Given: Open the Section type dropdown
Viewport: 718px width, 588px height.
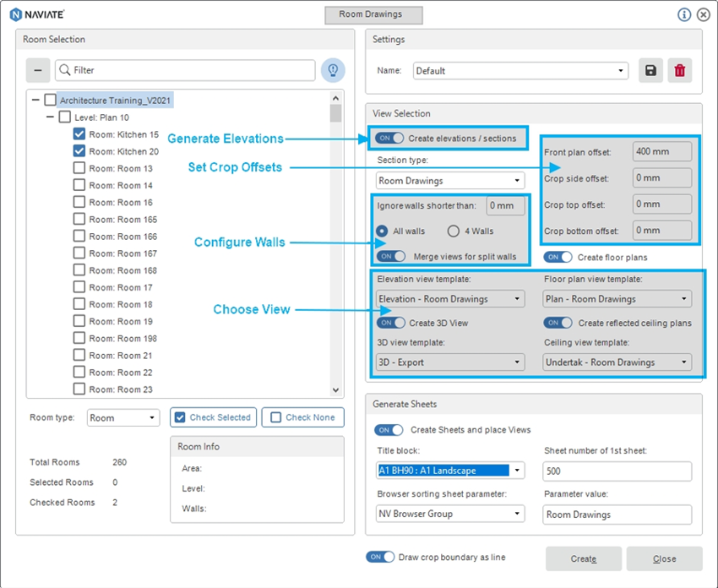Looking at the screenshot, I should tap(450, 181).
